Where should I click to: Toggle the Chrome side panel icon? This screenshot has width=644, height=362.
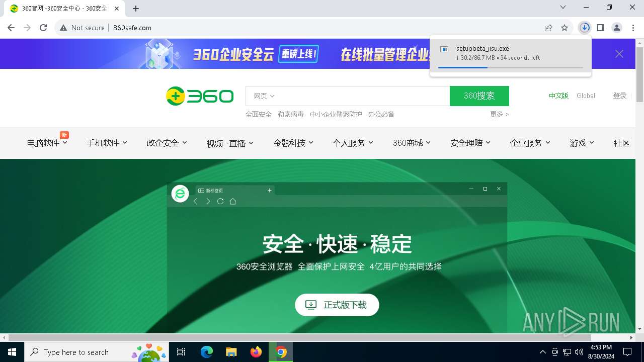click(x=601, y=28)
